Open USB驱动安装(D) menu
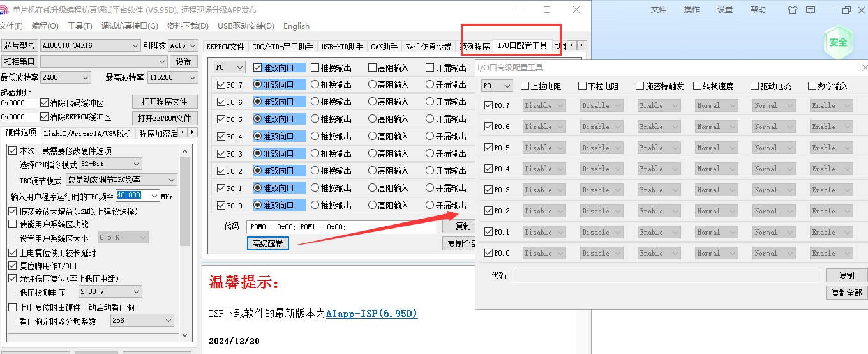 click(246, 26)
